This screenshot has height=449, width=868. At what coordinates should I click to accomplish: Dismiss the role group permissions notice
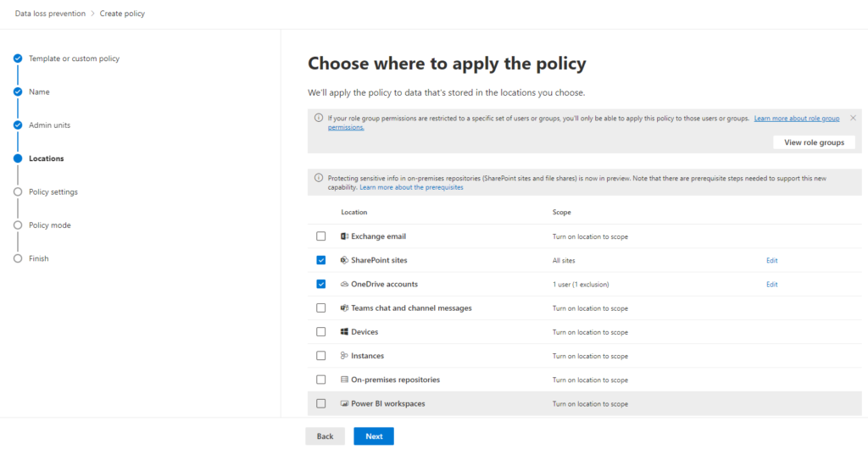[853, 118]
